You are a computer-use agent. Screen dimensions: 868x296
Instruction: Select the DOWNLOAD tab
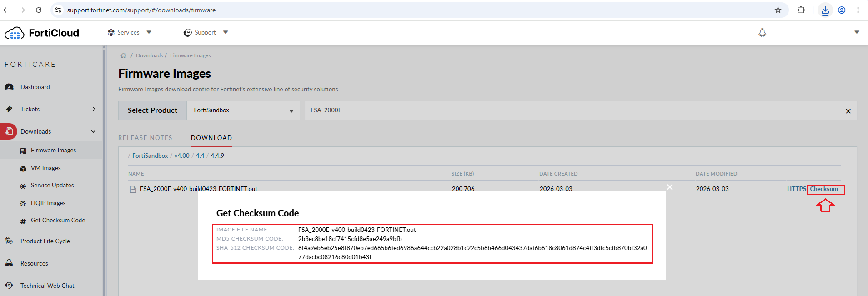click(211, 138)
